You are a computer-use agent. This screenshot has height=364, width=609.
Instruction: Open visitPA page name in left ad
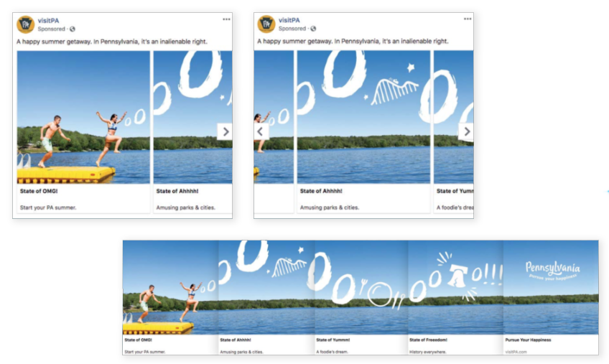tap(48, 21)
